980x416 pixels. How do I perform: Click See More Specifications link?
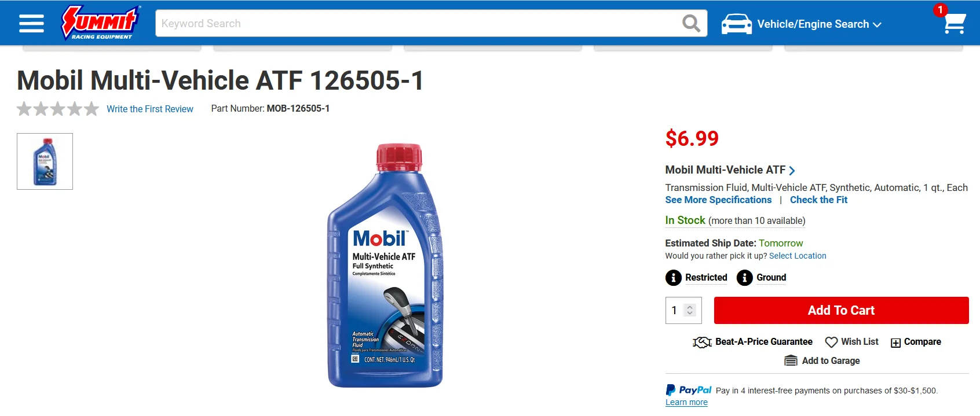click(718, 200)
